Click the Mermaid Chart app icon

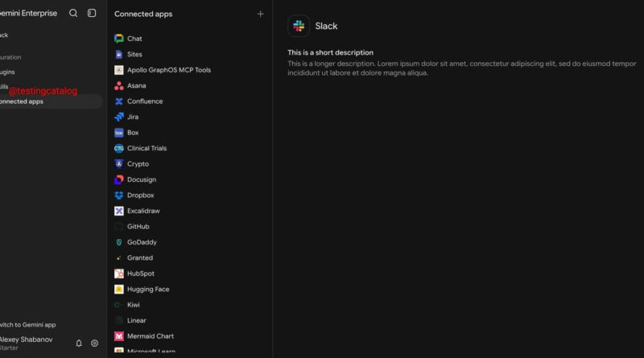tap(118, 335)
